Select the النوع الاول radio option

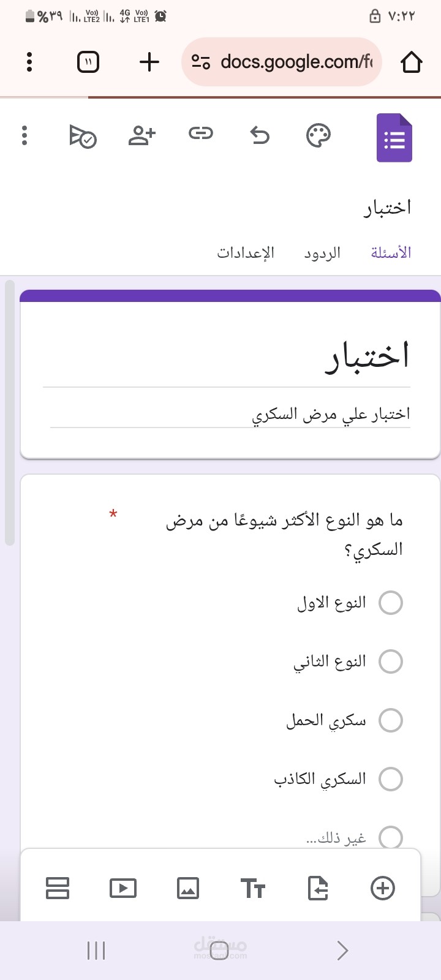pos(391,603)
